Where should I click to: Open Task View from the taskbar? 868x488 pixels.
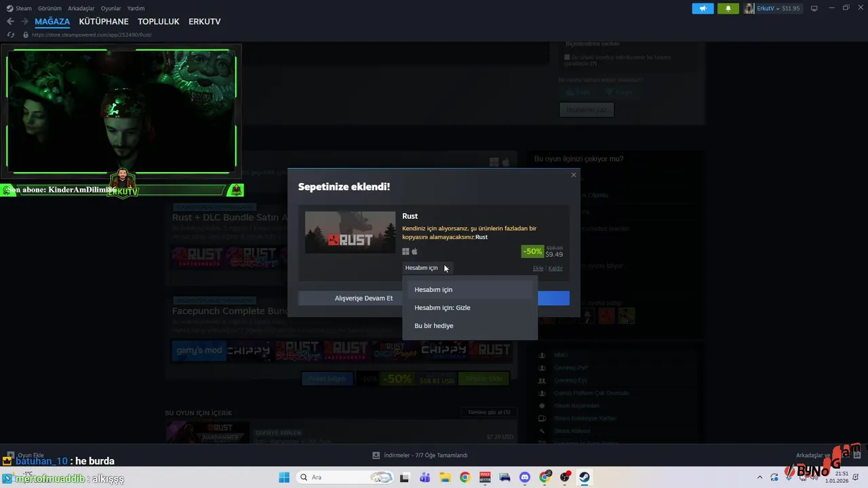point(405,477)
